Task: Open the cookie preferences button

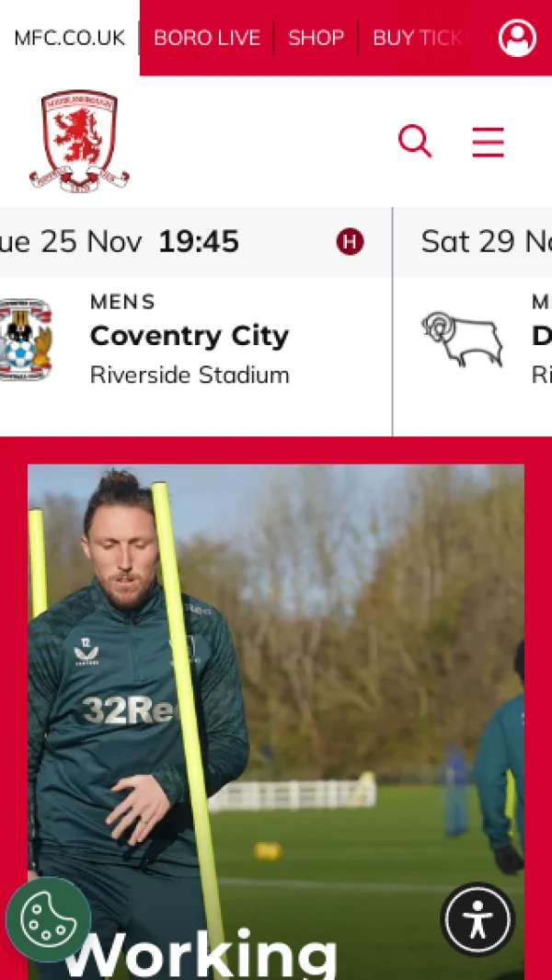Action: point(48,918)
